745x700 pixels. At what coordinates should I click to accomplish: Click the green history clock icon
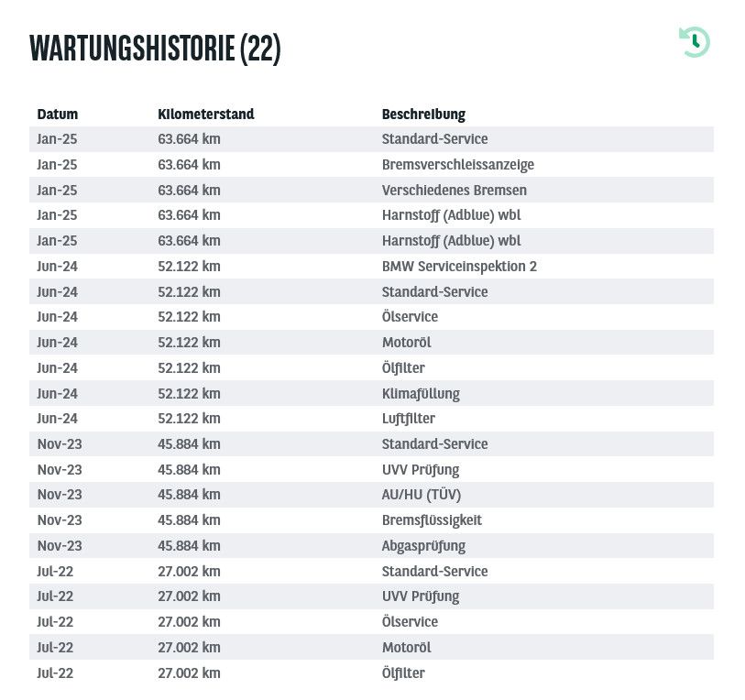[x=695, y=42]
